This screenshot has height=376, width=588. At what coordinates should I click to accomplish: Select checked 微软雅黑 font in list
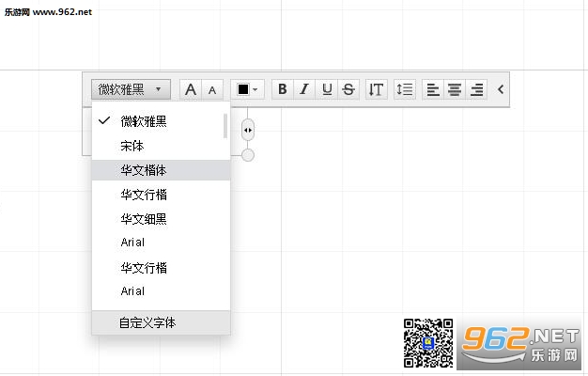[x=161, y=121]
